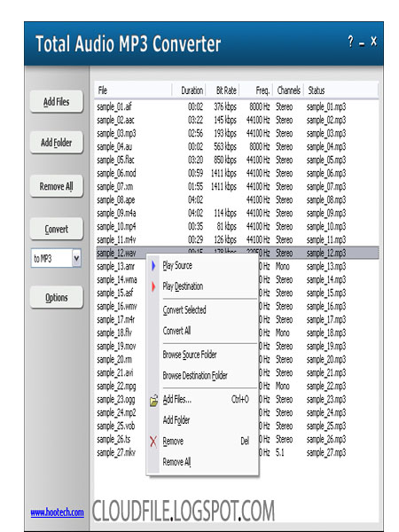
Task: Click the 04:02 duration of sample_08.ape
Action: (x=196, y=199)
